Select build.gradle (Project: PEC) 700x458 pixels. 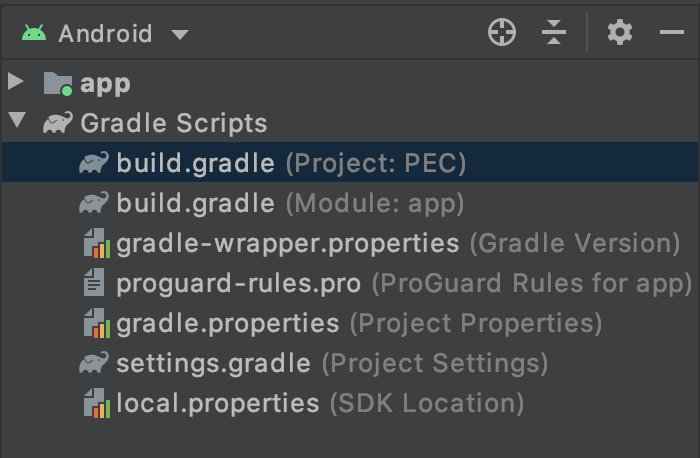[x=195, y=164]
